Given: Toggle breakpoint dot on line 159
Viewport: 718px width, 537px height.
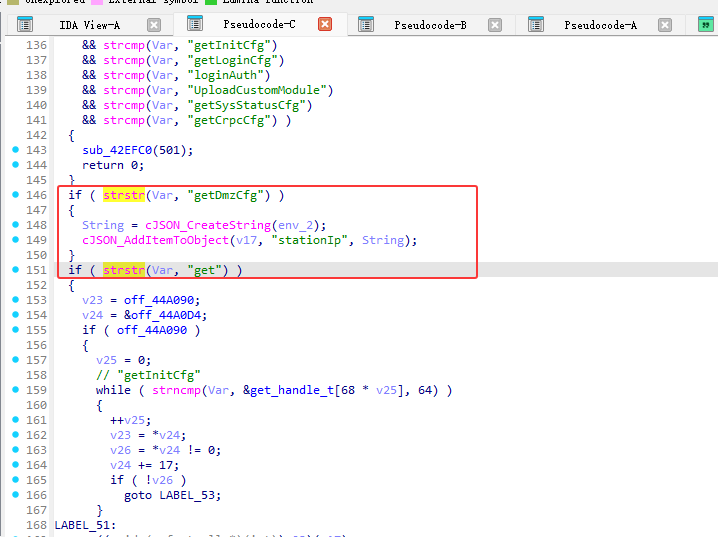Looking at the screenshot, I should 14,390.
